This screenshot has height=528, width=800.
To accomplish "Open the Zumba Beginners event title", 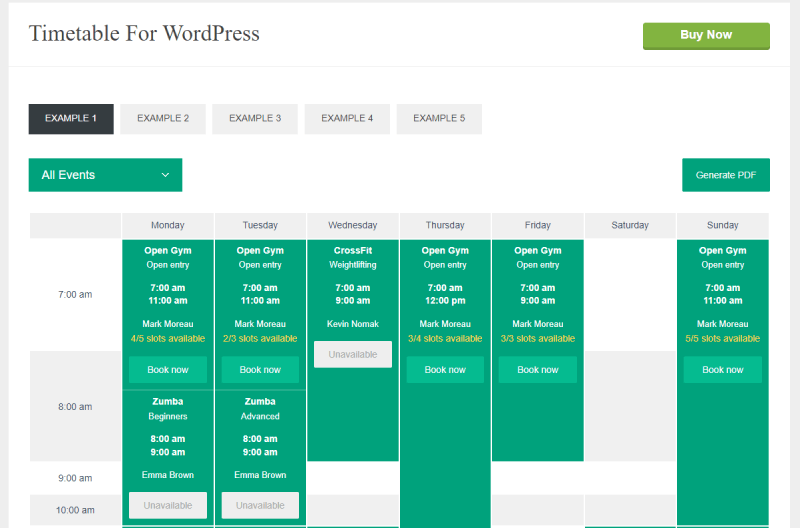I will (x=168, y=401).
